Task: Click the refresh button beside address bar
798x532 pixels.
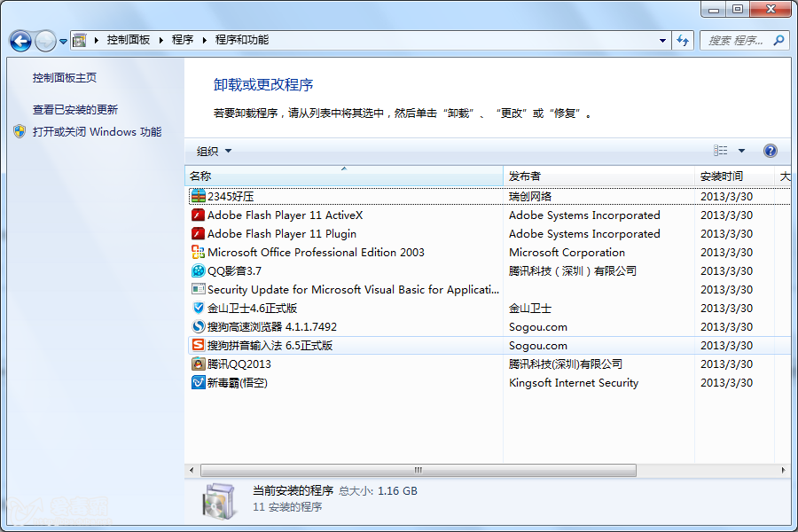Action: point(683,40)
